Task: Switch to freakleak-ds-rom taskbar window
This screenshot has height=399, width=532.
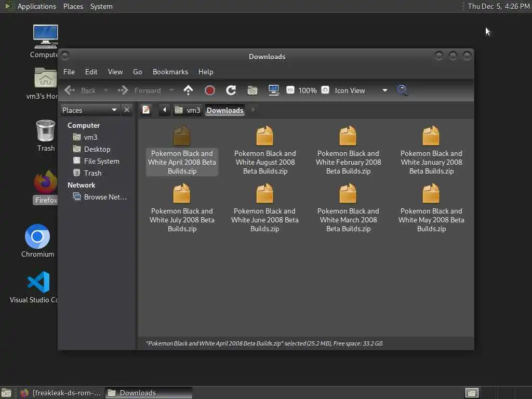Action: 61,393
